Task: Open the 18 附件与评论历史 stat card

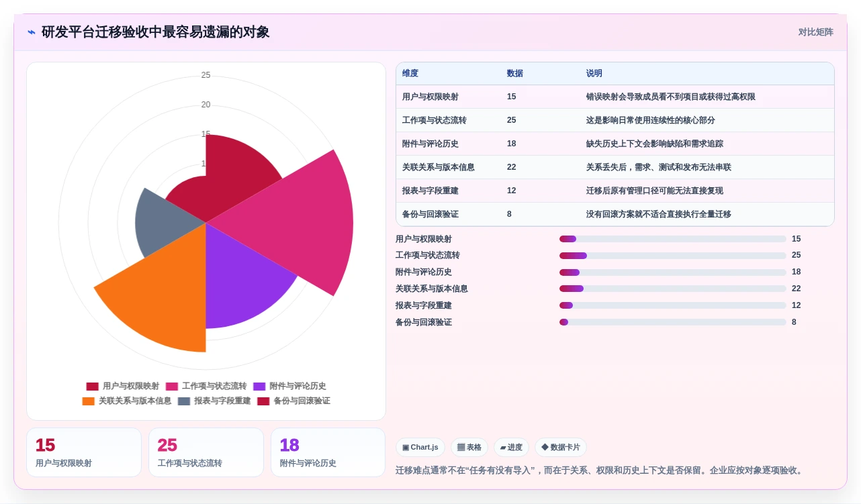Action: click(x=328, y=452)
